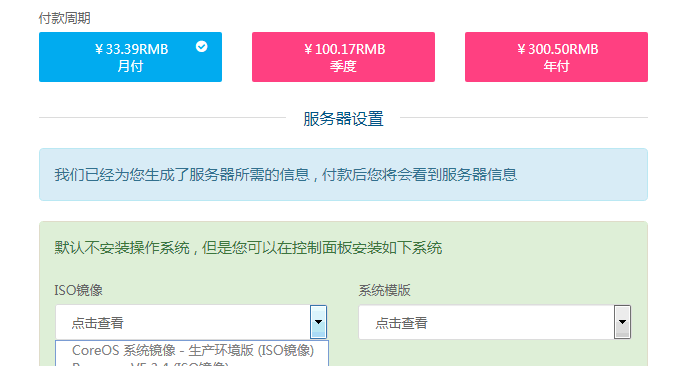Click the green 默认不安装操作系统 notice text
The width and height of the screenshot is (680, 366).
pos(248,248)
